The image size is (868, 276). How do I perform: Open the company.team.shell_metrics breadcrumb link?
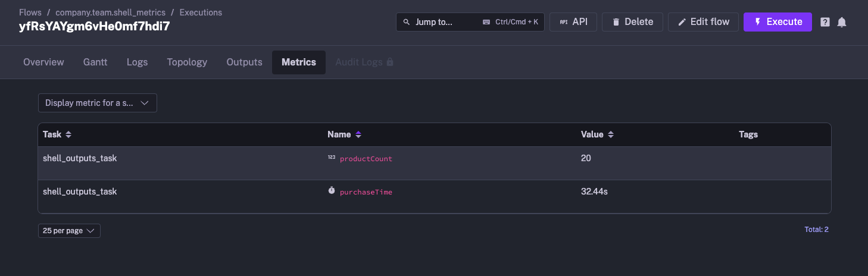click(110, 12)
